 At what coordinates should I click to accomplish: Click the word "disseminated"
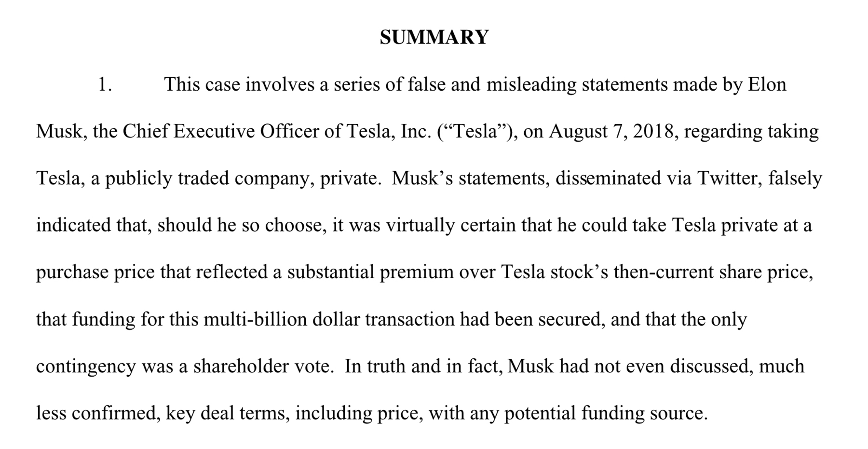point(608,178)
